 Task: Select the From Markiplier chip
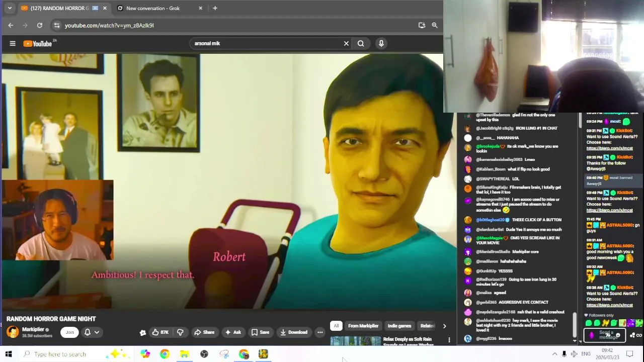(x=363, y=326)
